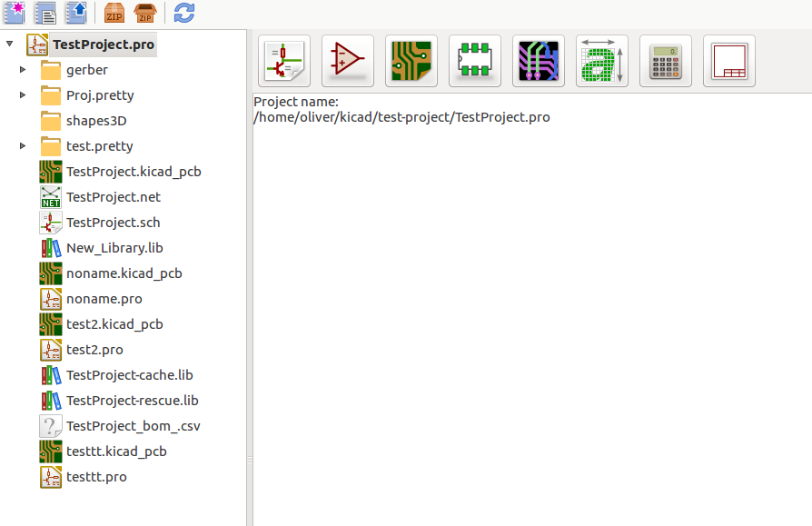Expand the test.pretty folder
The width and height of the screenshot is (812, 526).
23,146
